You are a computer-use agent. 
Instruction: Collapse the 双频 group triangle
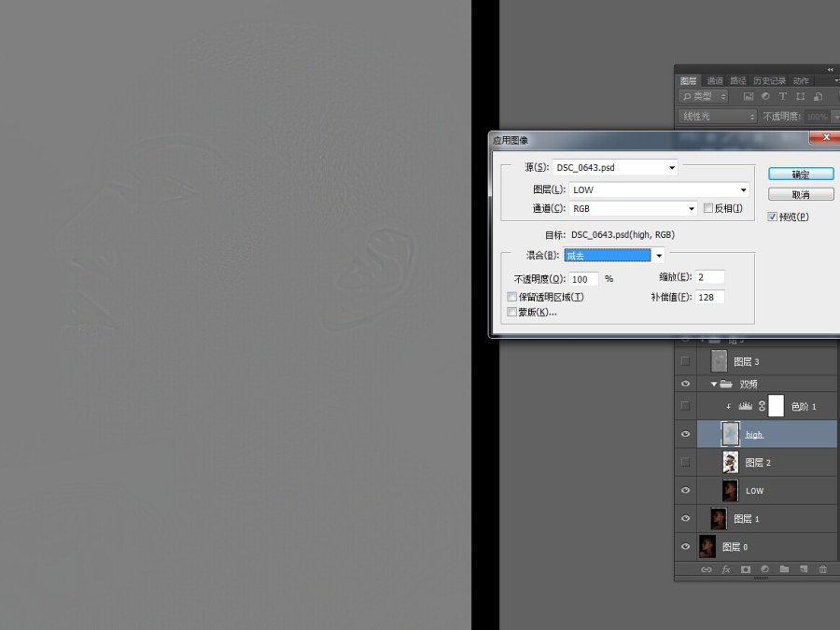(714, 384)
